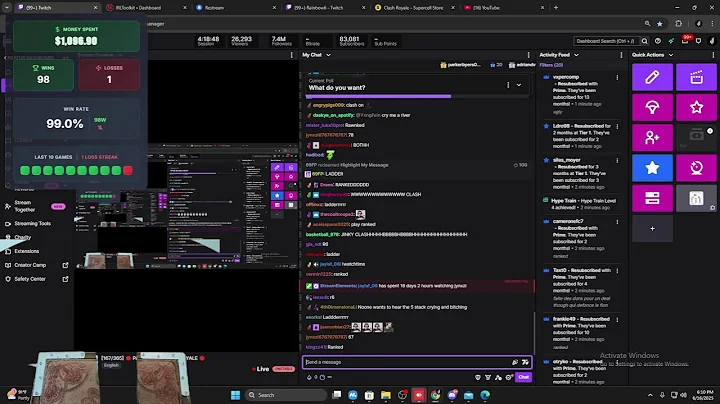Click the shield mod icon below chat

(x=478, y=377)
